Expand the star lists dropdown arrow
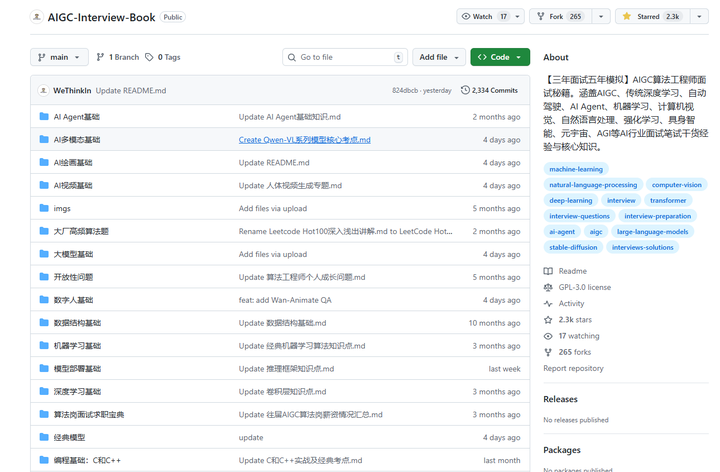 [x=699, y=17]
